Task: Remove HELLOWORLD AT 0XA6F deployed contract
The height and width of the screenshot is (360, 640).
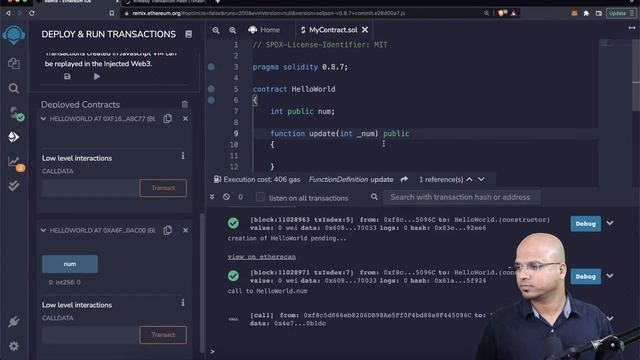Action: point(185,231)
